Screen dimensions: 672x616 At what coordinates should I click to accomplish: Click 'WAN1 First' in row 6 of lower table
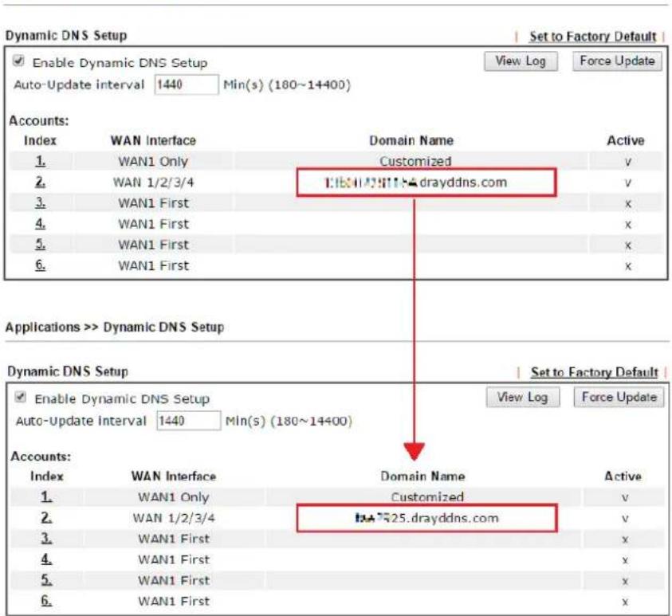coord(174,601)
